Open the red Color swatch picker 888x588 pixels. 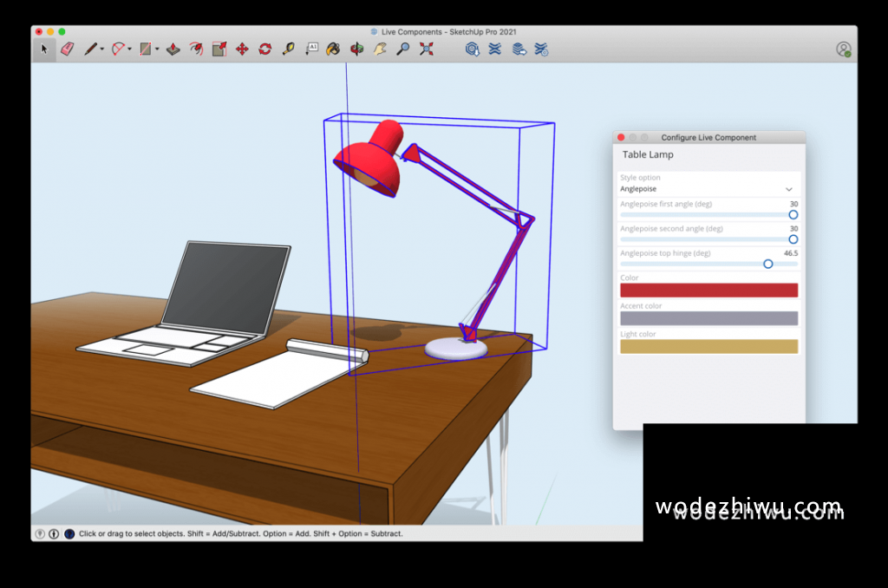pyautogui.click(x=708, y=290)
